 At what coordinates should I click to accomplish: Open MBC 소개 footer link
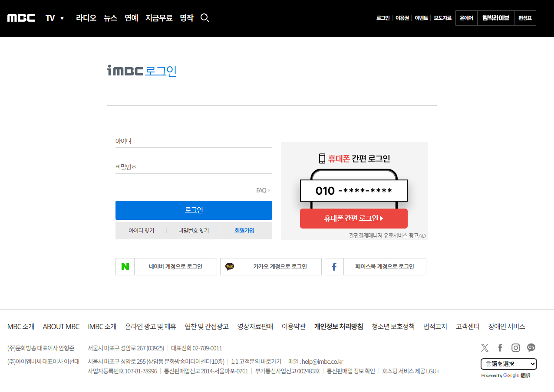[21, 327]
